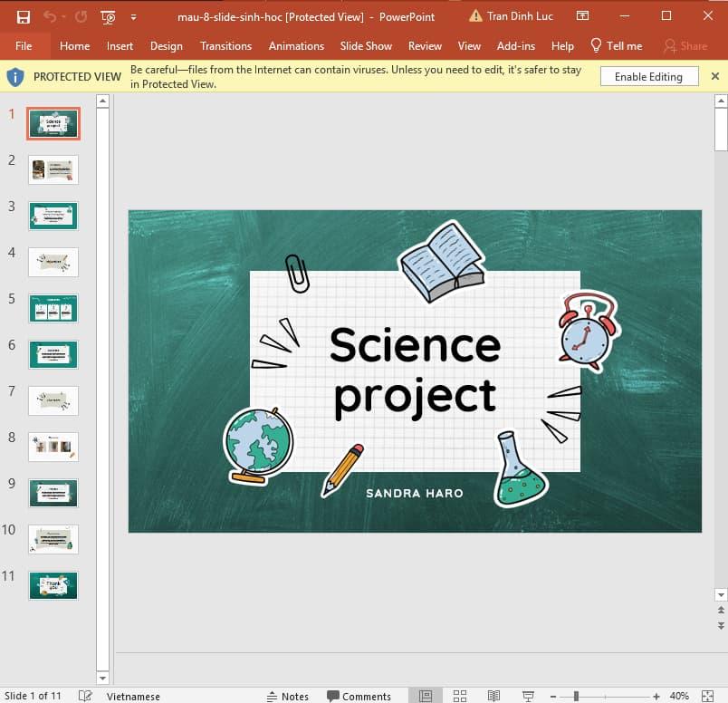Switch to Slide Sorter view in status bar
Viewport: 728px width, 703px height.
point(460,694)
